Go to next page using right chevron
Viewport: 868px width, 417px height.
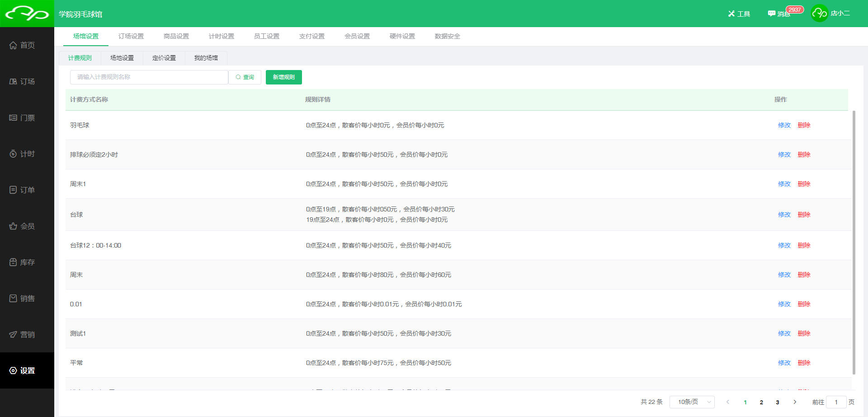pyautogui.click(x=795, y=402)
